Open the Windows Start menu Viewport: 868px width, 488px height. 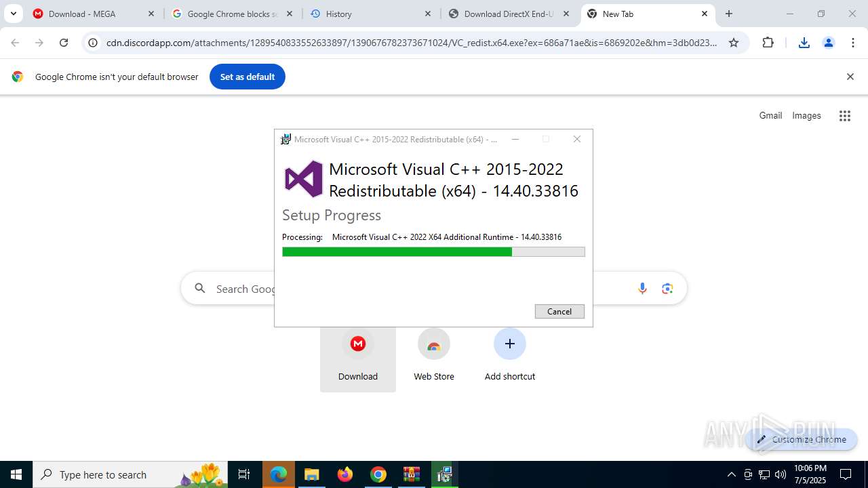(x=16, y=474)
